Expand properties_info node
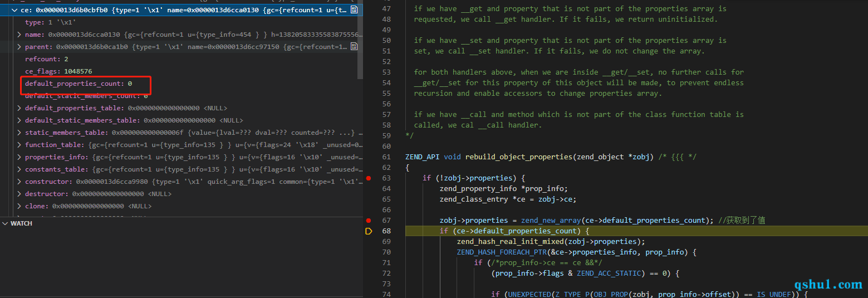 tap(19, 157)
